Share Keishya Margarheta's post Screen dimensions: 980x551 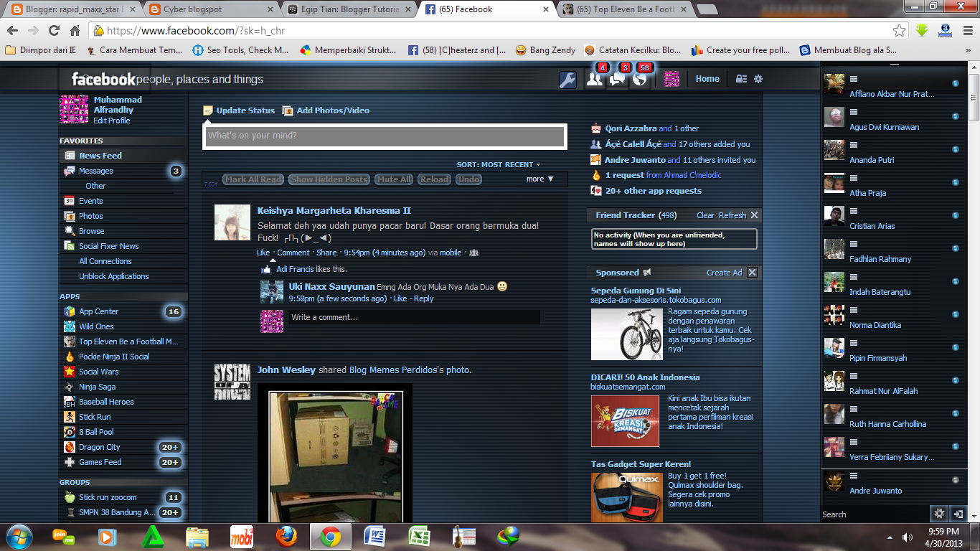point(326,253)
